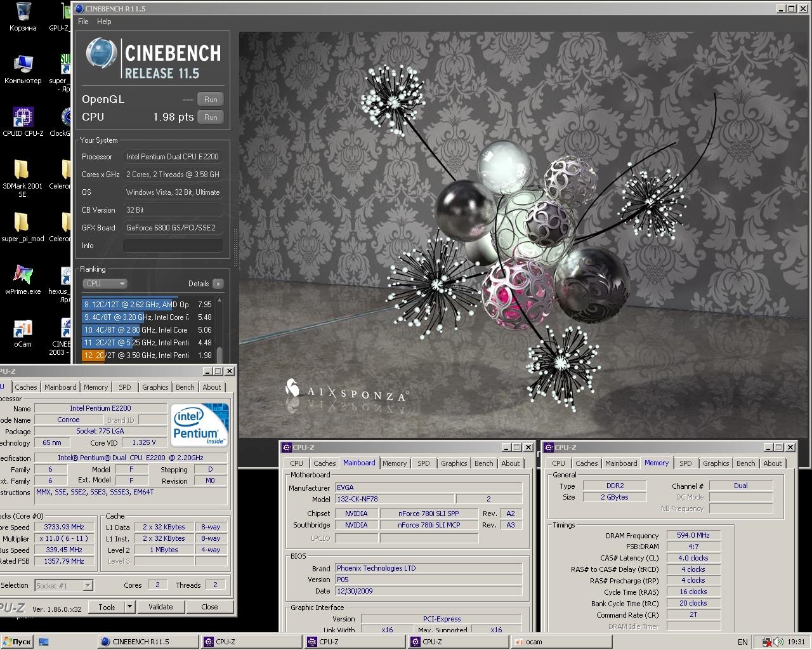Click the Validate button in CPU-Z
The image size is (812, 650).
[x=160, y=607]
